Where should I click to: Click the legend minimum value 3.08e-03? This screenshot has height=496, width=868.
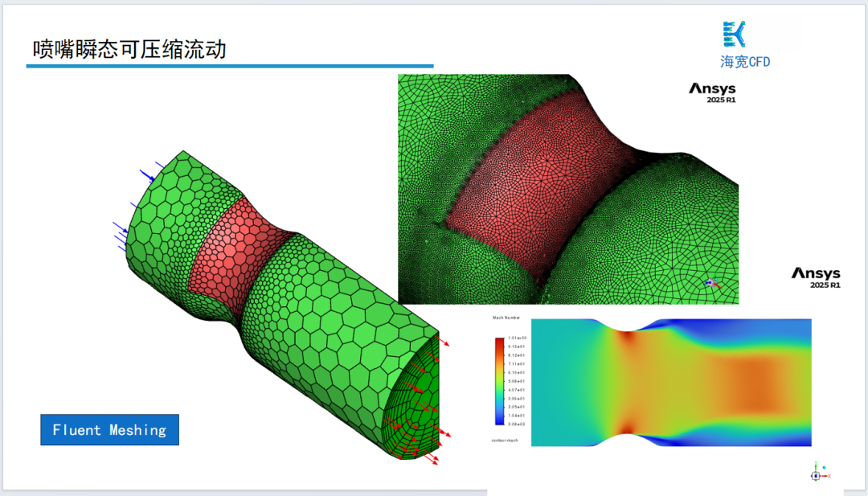tap(517, 424)
